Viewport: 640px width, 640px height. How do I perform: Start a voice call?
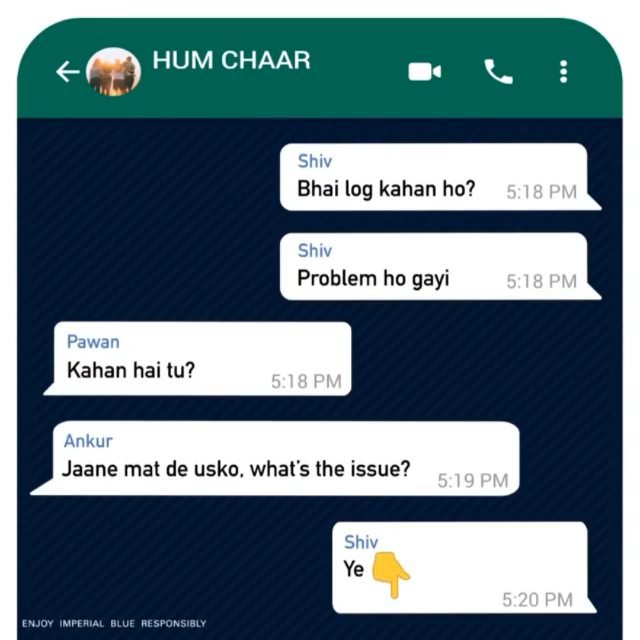[498, 71]
